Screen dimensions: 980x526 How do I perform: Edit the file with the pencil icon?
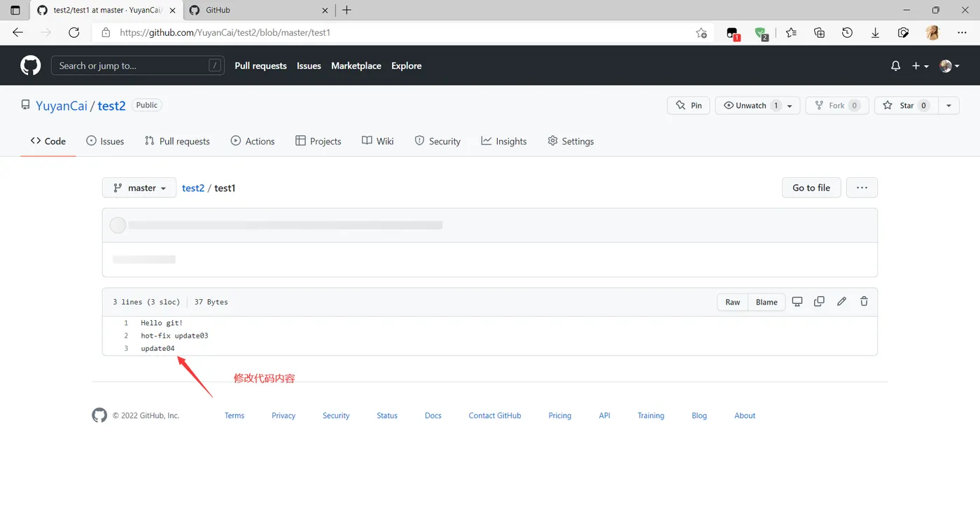tap(841, 301)
